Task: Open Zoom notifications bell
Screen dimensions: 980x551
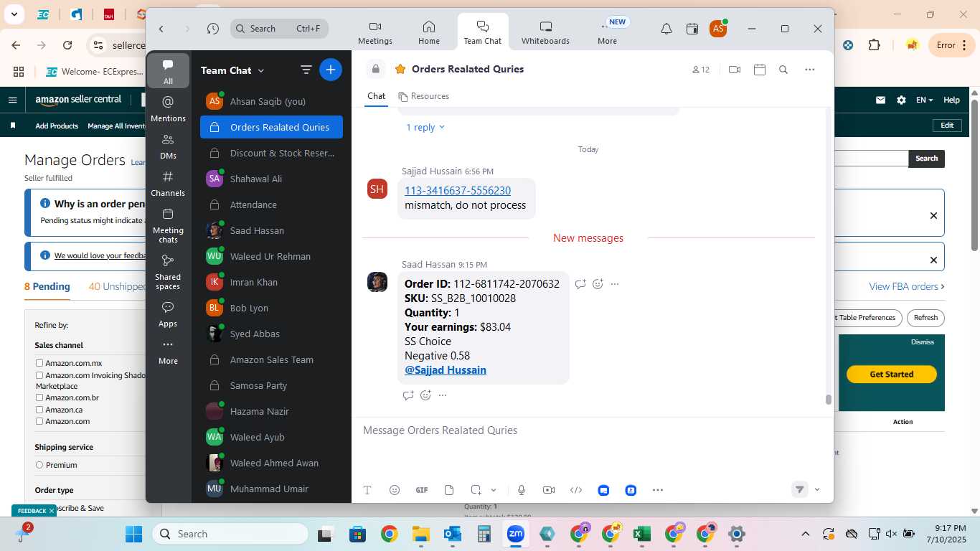Action: [666, 29]
